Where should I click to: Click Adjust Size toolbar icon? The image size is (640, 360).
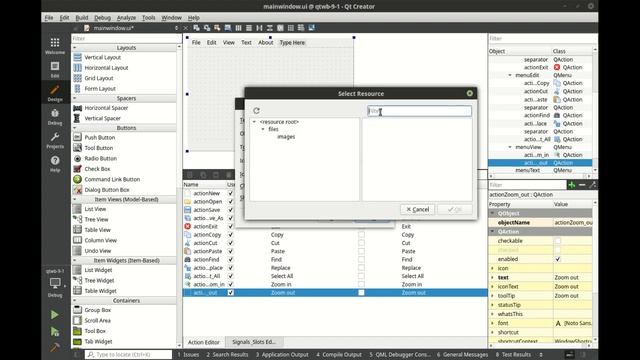click(x=311, y=28)
